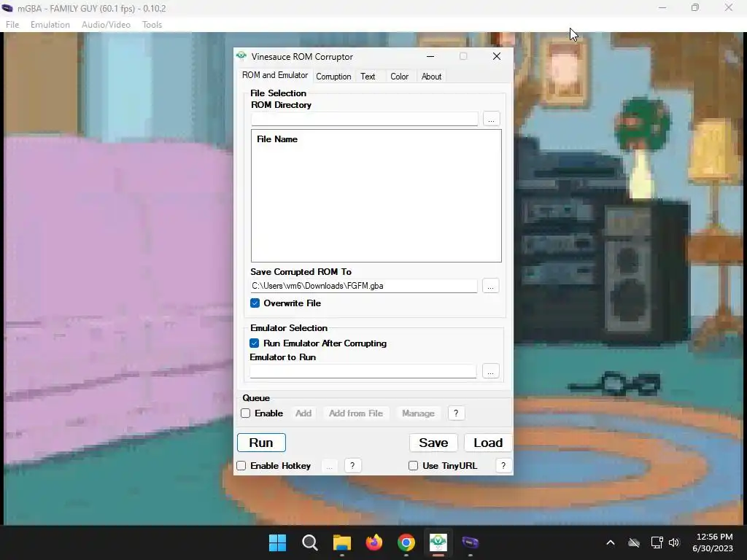
Task: Toggle Run Emulator After Corrupting checkbox
Action: tap(255, 343)
